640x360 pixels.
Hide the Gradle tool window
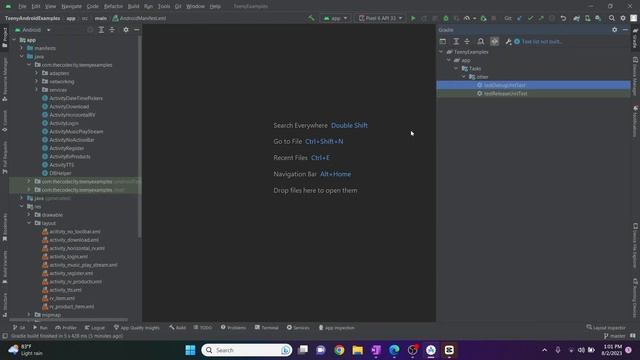[625, 30]
